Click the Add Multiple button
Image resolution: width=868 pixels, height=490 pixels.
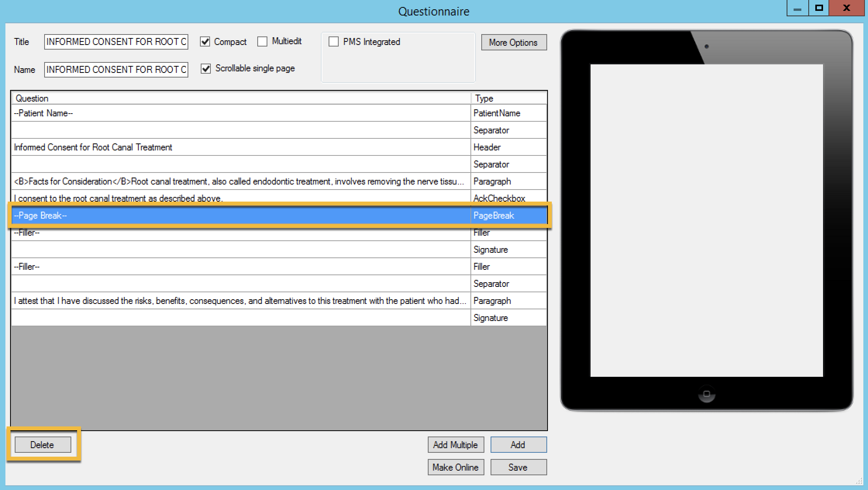(456, 445)
